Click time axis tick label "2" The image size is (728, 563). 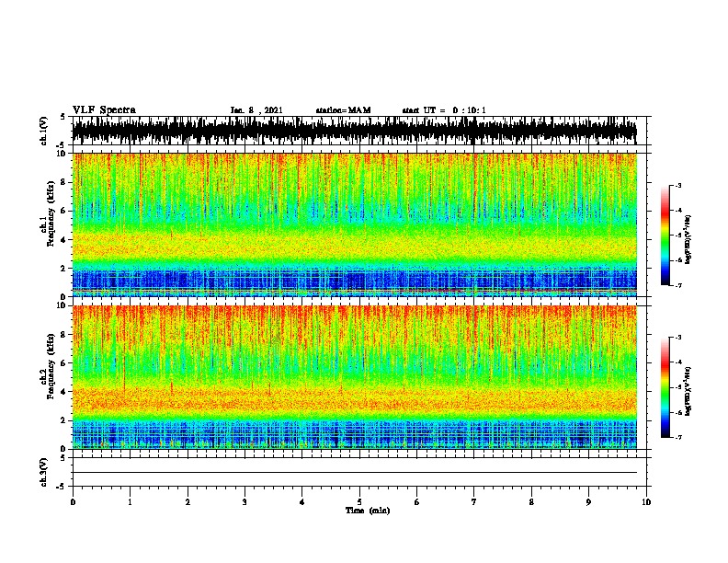188,502
